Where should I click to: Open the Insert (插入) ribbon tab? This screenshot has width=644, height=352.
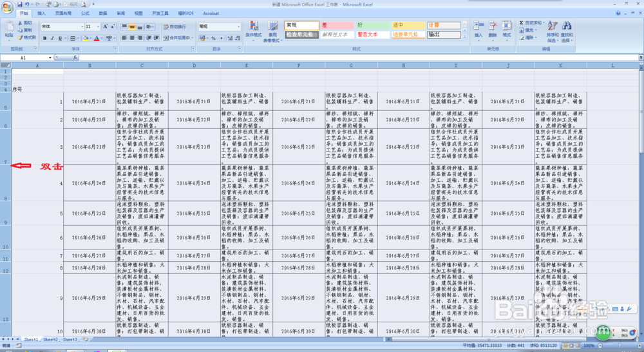[41, 13]
